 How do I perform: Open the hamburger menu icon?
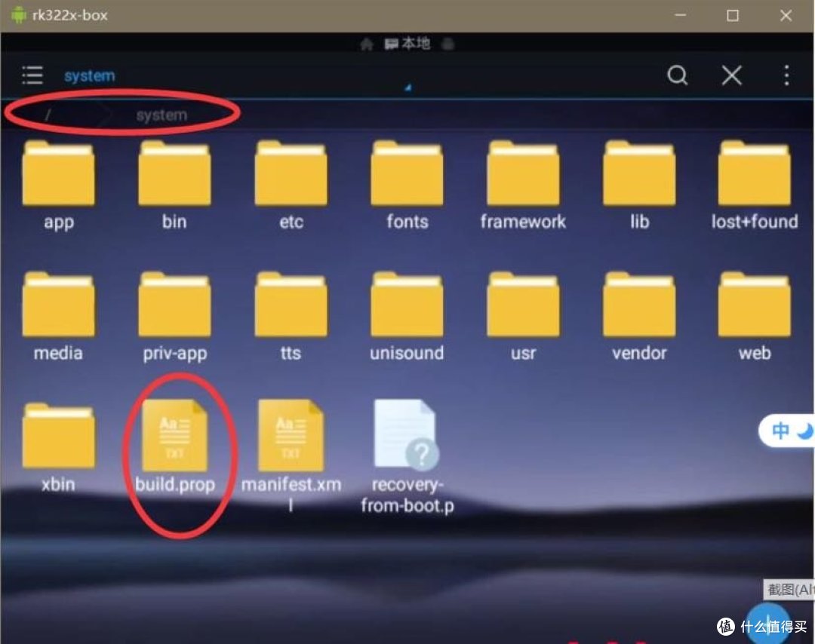tap(32, 75)
